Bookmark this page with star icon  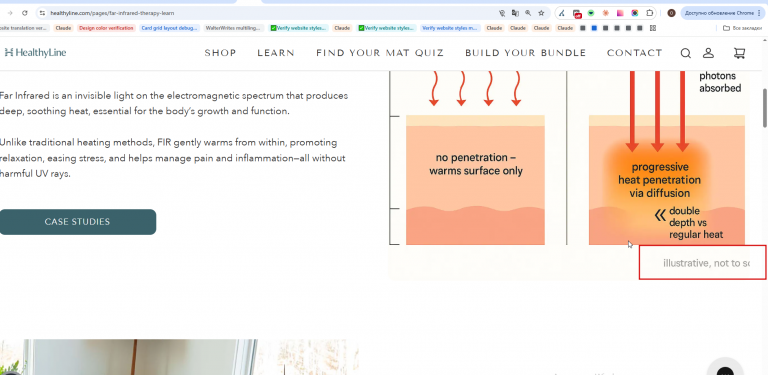pyautogui.click(x=541, y=13)
